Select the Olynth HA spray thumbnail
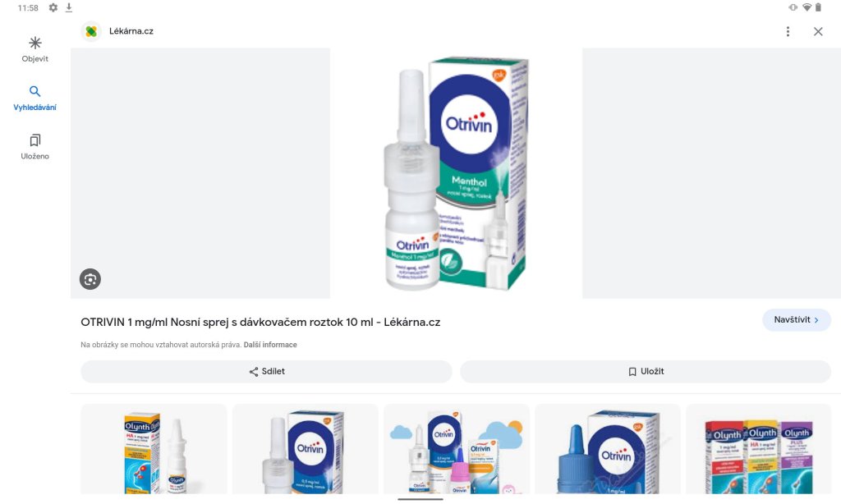This screenshot has height=504, width=841. pos(154,449)
